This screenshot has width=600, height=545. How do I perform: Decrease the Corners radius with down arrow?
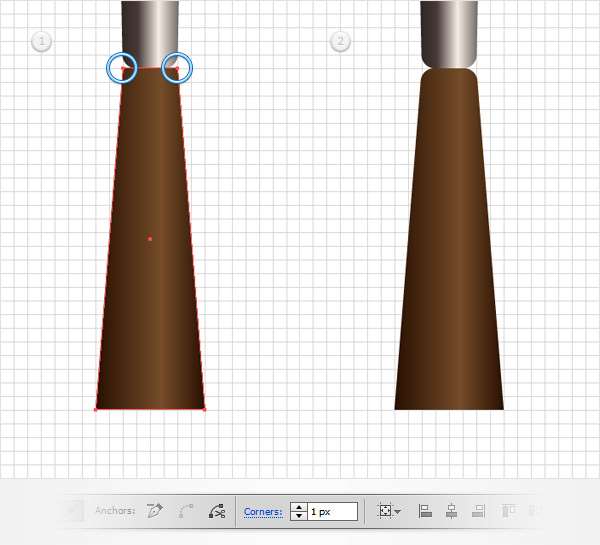coord(299,516)
